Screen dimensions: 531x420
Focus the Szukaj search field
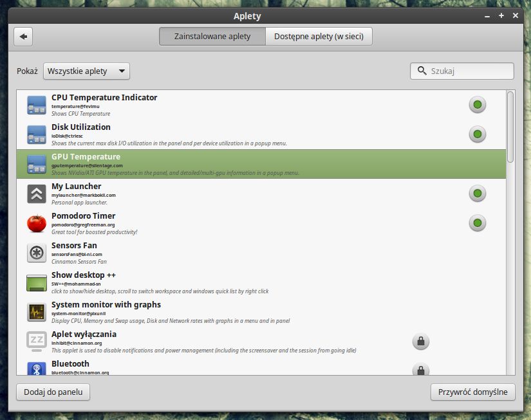[x=462, y=71]
